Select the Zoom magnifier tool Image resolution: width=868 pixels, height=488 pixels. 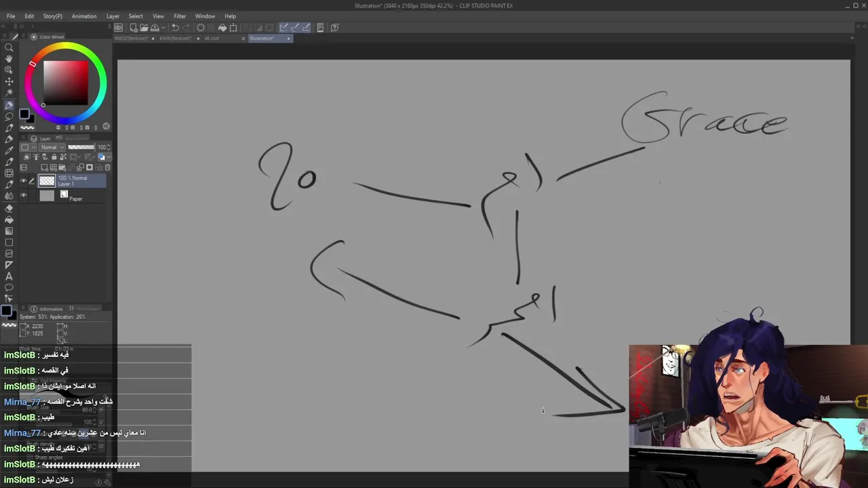click(9, 47)
